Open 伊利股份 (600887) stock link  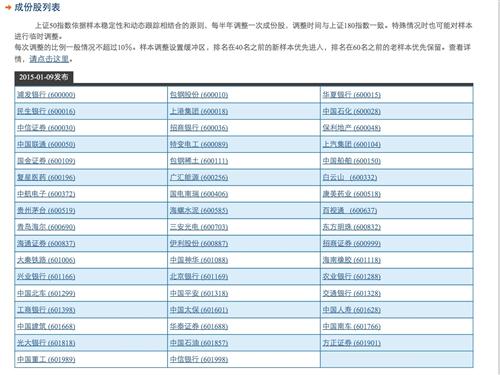click(199, 243)
